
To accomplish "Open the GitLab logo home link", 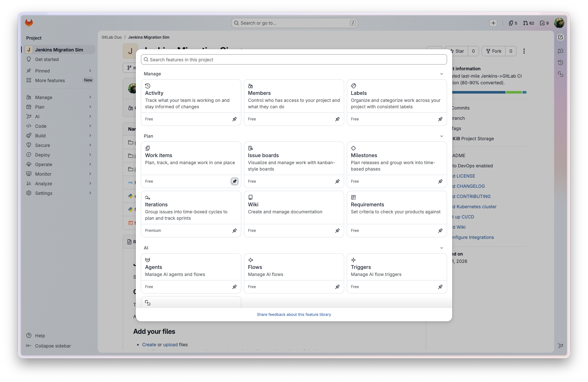I will (29, 23).
